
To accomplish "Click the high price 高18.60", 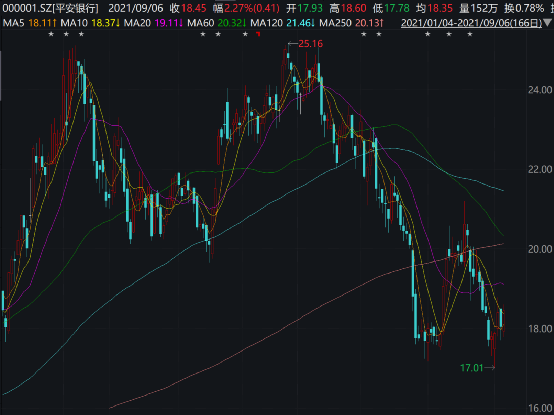I will coord(348,8).
